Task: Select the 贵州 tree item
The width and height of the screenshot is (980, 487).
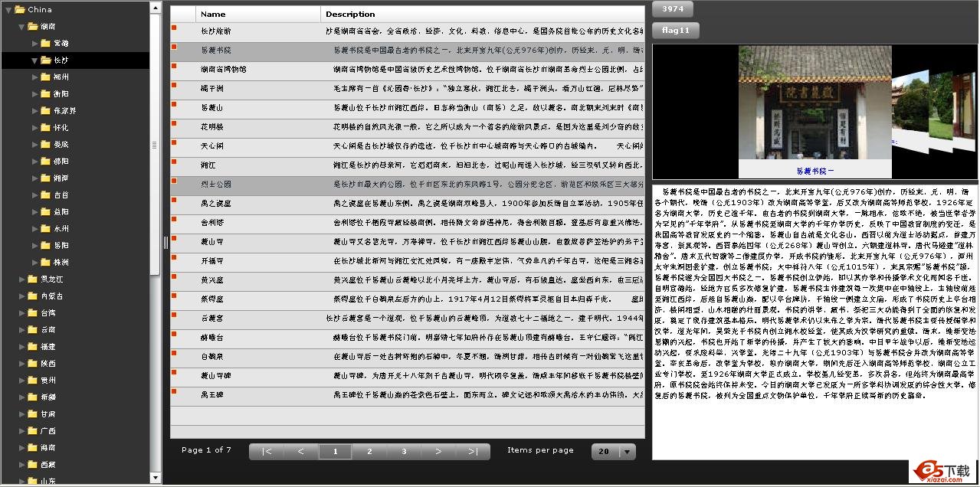Action: click(x=48, y=380)
